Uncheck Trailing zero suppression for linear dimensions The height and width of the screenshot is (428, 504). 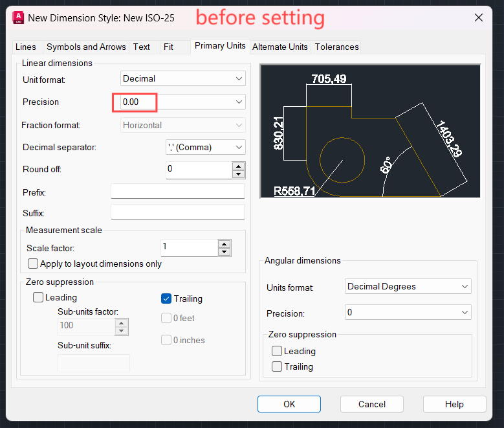pos(166,298)
